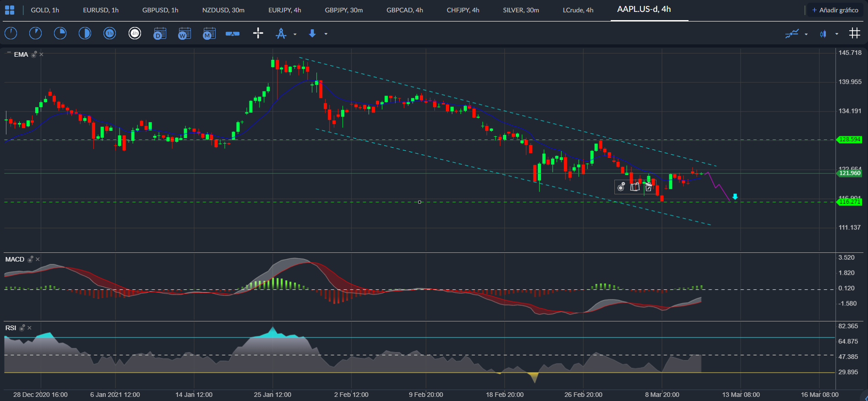Open EMA indicator settings gear
This screenshot has width=868, height=401.
coord(34,54)
